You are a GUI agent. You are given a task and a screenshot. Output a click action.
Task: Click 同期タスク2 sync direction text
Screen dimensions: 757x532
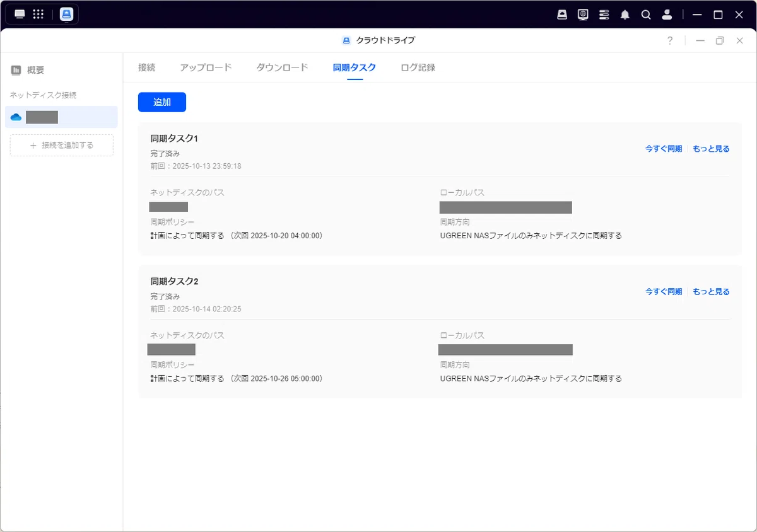pos(531,379)
